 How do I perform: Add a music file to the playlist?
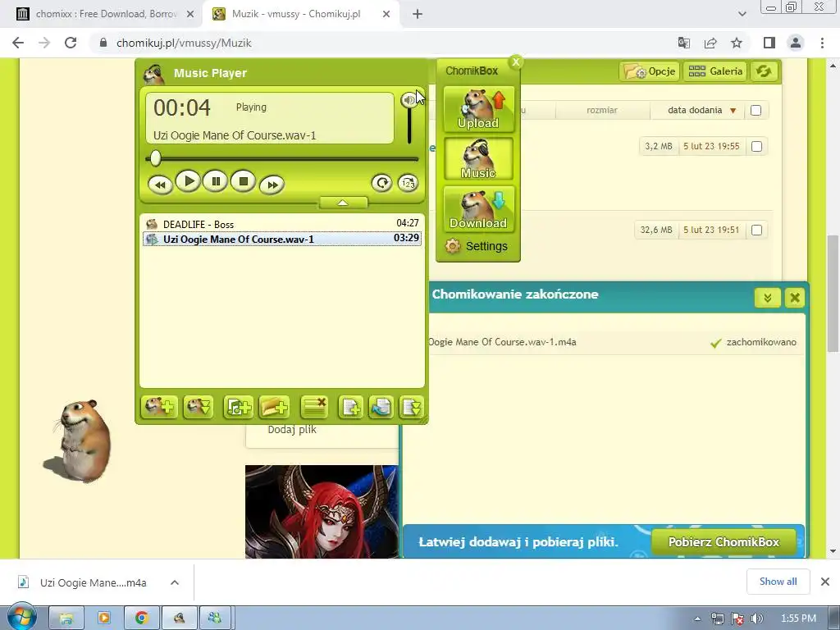pyautogui.click(x=238, y=407)
